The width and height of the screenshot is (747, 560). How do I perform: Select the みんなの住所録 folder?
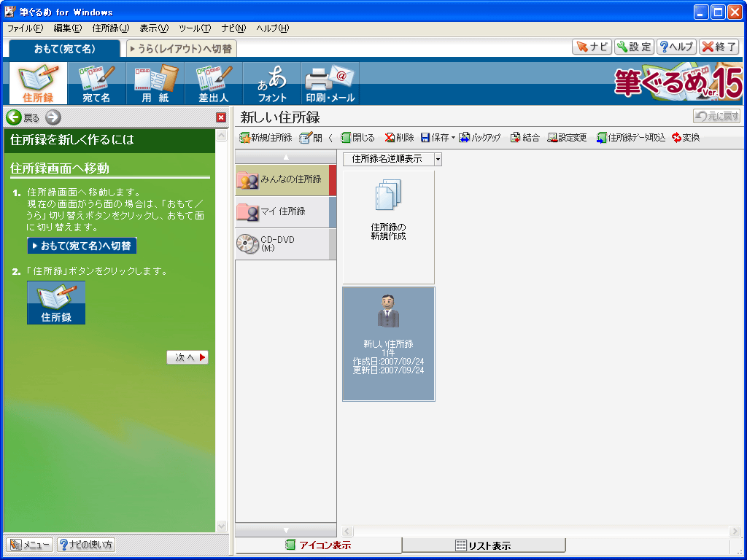click(x=285, y=180)
